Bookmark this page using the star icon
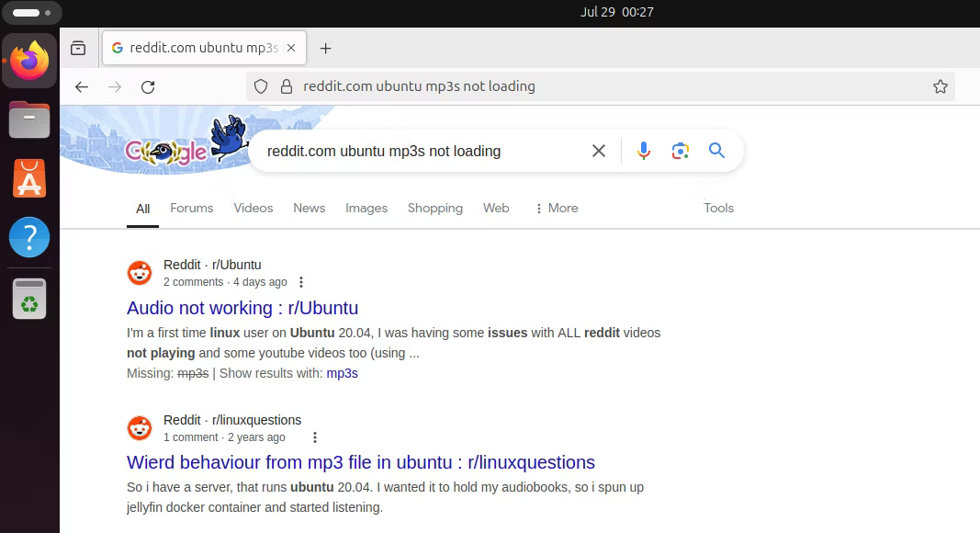This screenshot has height=533, width=980. pyautogui.click(x=941, y=85)
